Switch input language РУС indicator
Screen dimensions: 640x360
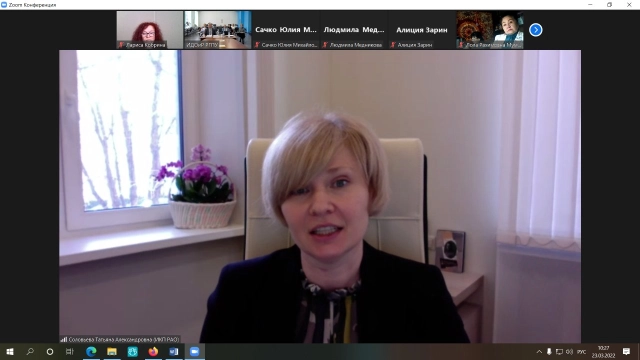[582, 351]
